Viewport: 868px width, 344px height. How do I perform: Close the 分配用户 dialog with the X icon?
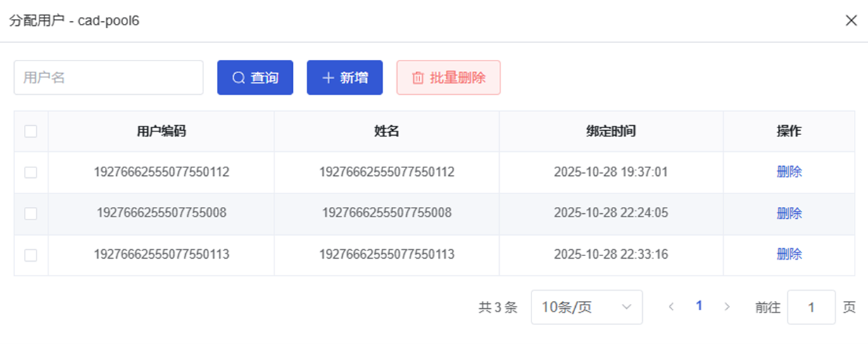pos(851,20)
